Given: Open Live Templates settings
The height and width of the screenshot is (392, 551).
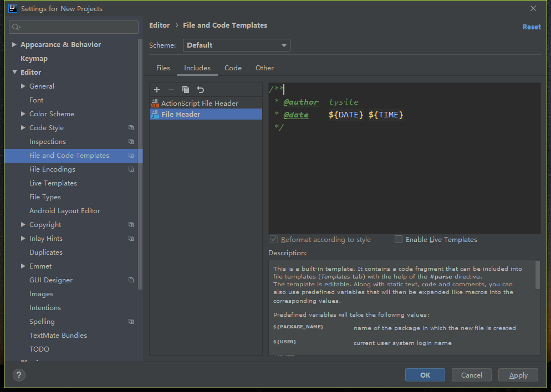Looking at the screenshot, I should point(53,183).
